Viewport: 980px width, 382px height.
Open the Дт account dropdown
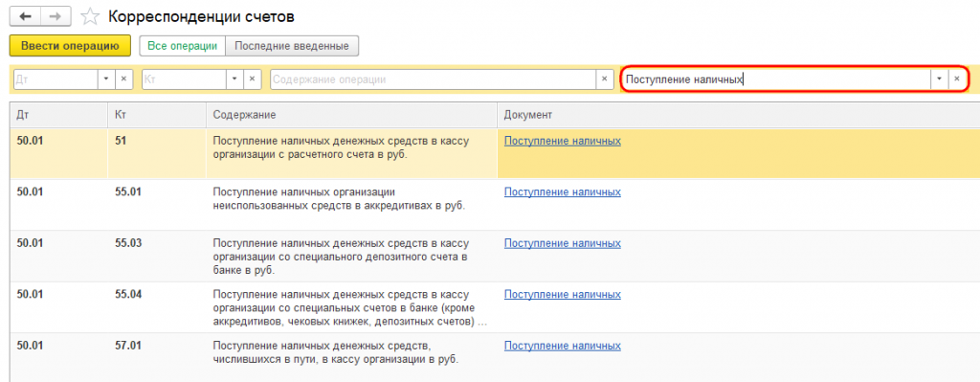click(x=106, y=79)
